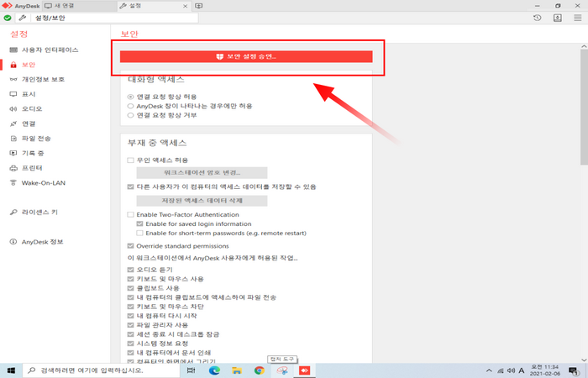Open the Snipping Tool taskbar icon
Screen dimensions: 588x378
pos(282,370)
